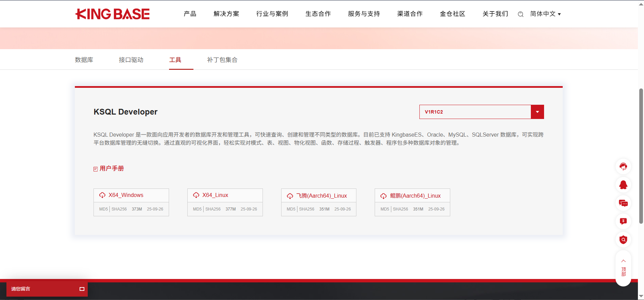Open the chat bubbles message icon
Screen dimensions: 644x300
[x=623, y=203]
